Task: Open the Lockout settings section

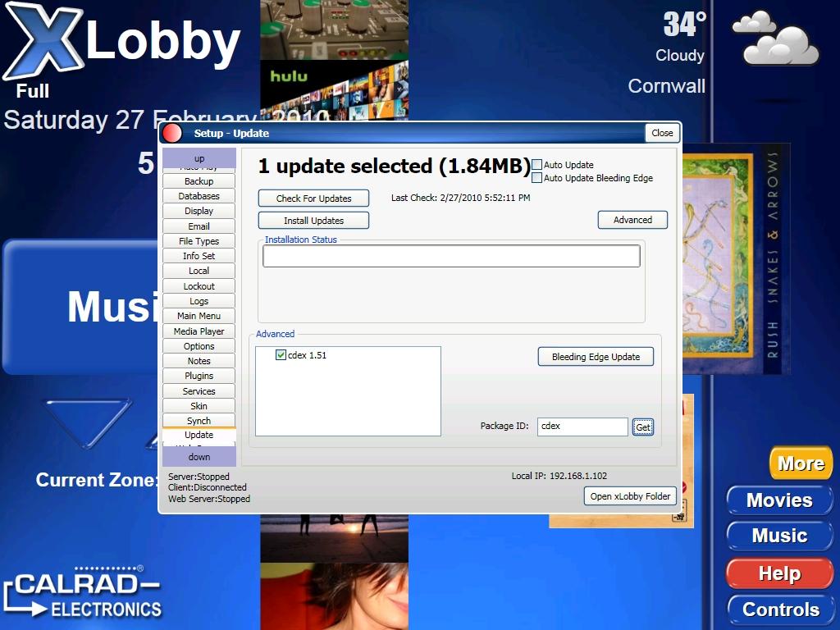Action: (x=199, y=286)
